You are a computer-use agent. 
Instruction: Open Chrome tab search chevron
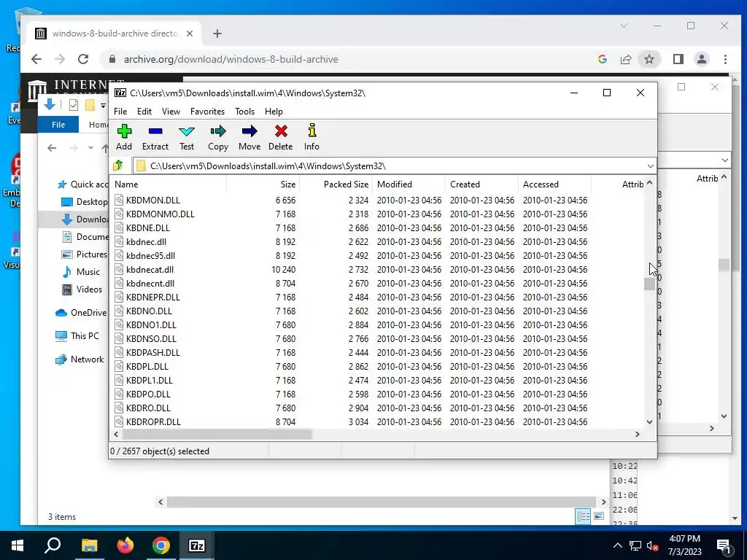[624, 26]
